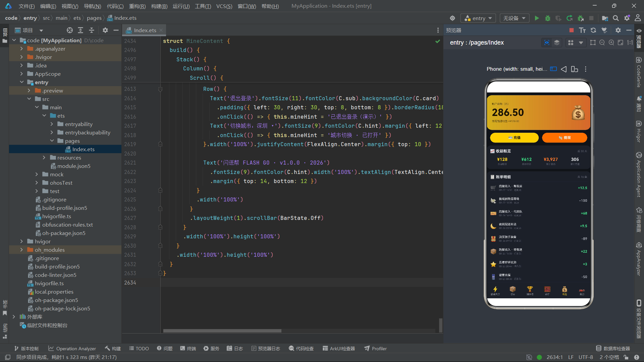Click the Tt font size icon in previewer
The image size is (644, 362).
[582, 30]
